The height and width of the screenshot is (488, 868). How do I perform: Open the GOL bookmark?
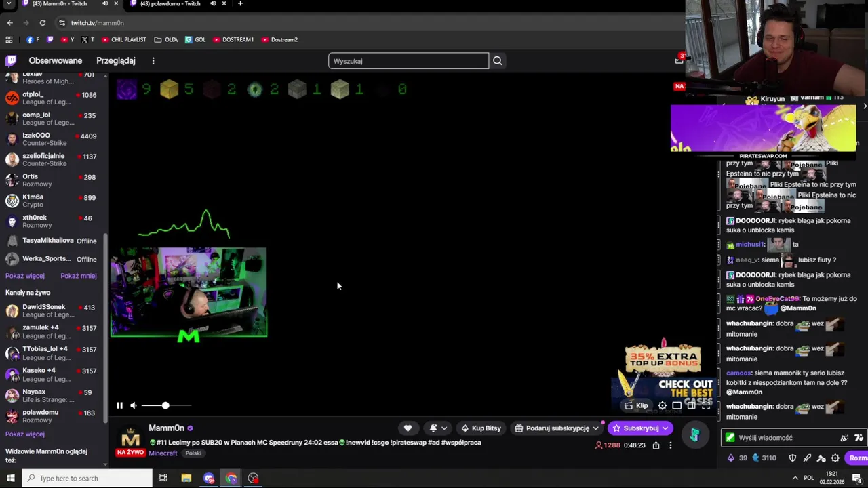[195, 40]
